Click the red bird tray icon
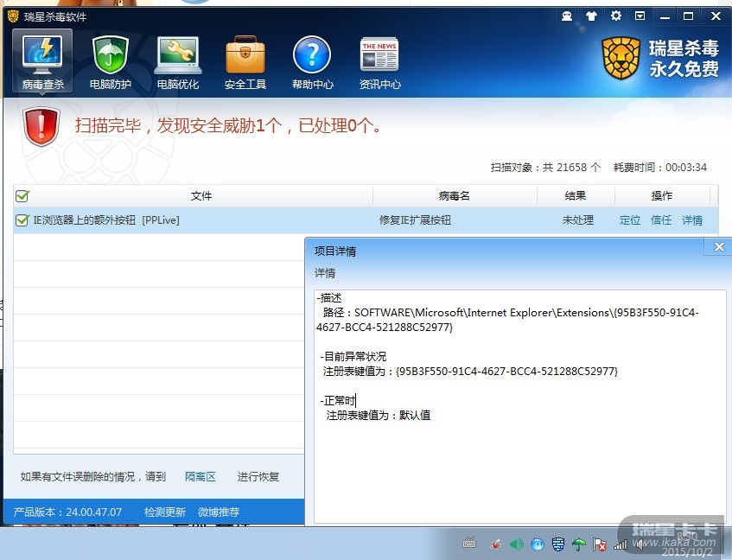Image resolution: width=732 pixels, height=560 pixels. (496, 544)
